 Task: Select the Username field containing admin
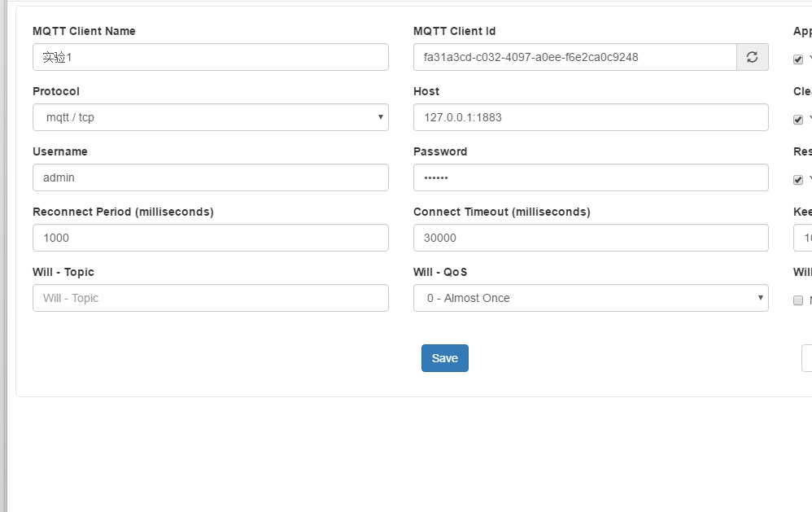(x=210, y=177)
